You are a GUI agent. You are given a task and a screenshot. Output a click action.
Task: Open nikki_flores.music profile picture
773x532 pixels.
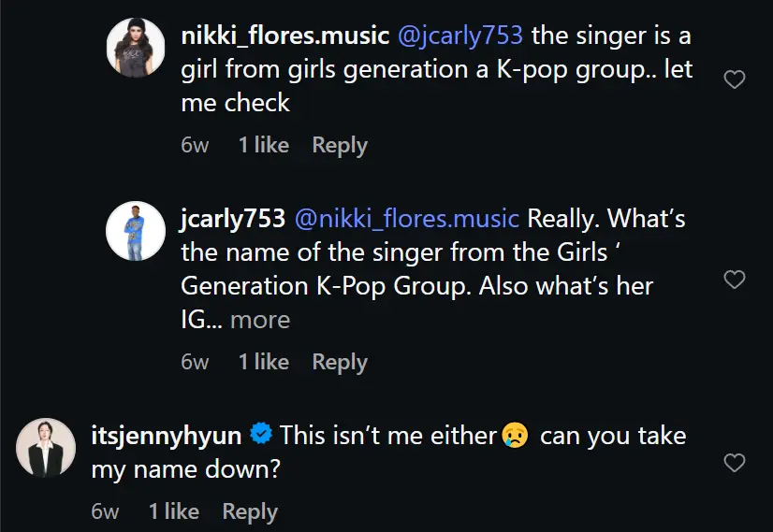(x=136, y=48)
